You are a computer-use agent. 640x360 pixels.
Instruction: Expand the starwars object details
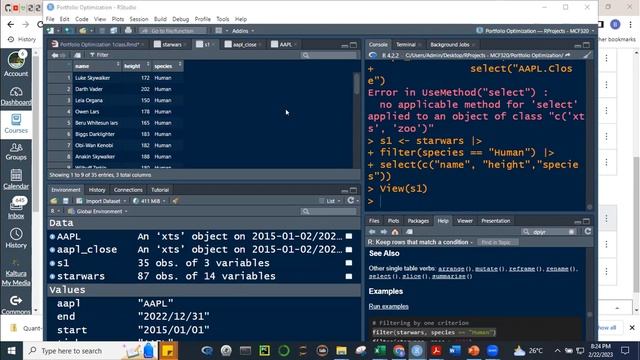click(52, 276)
